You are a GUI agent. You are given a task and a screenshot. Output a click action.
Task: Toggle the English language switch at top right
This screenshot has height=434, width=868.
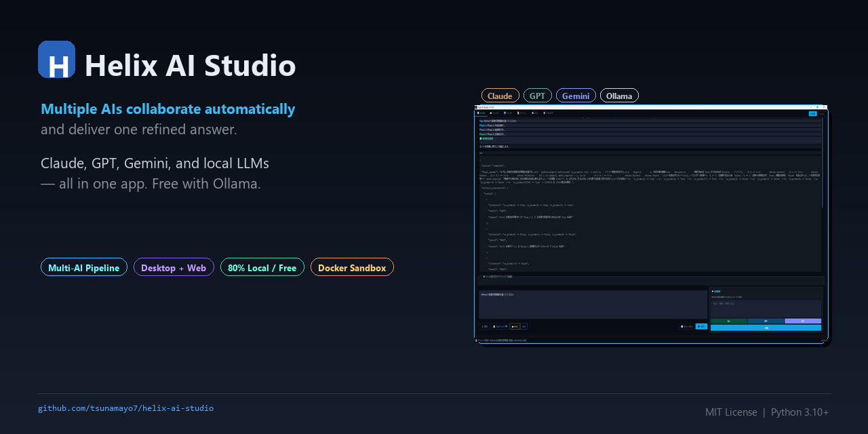[822, 113]
